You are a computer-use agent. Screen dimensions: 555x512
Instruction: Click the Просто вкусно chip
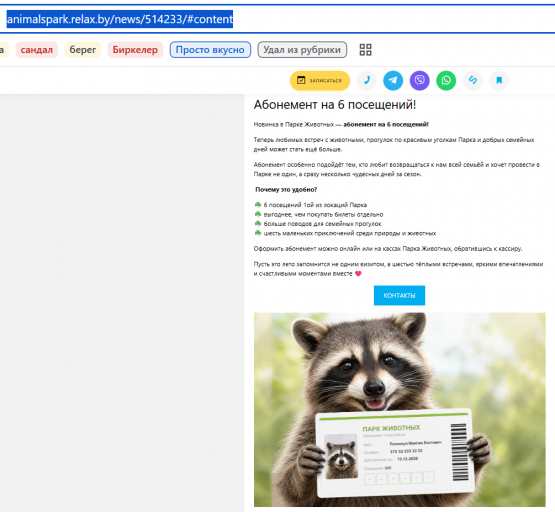[210, 50]
